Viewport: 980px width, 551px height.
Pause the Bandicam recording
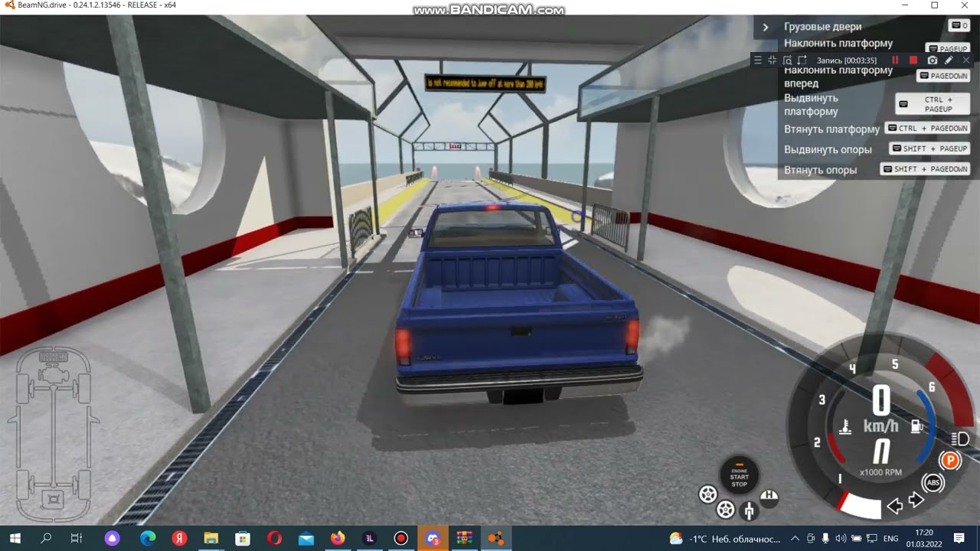pos(895,60)
